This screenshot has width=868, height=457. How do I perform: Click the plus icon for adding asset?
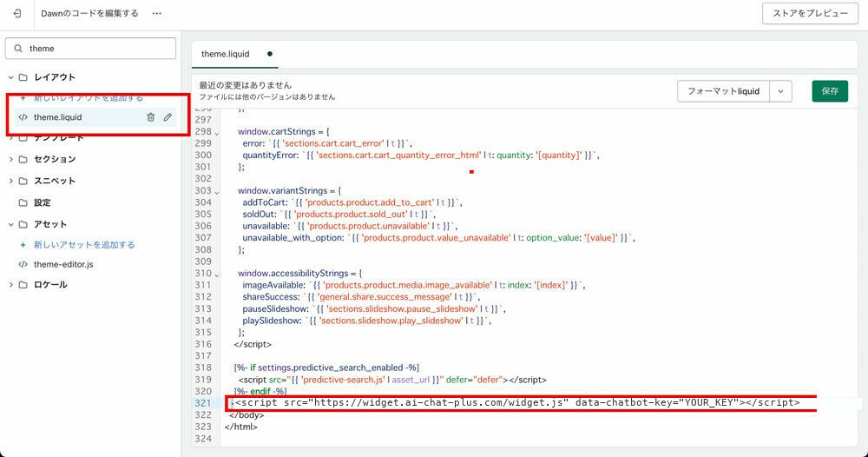coord(23,244)
